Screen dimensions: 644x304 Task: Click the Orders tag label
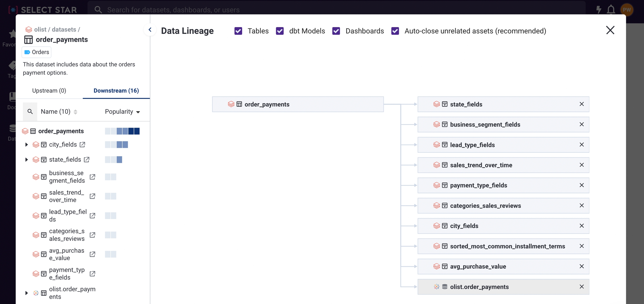(x=37, y=52)
